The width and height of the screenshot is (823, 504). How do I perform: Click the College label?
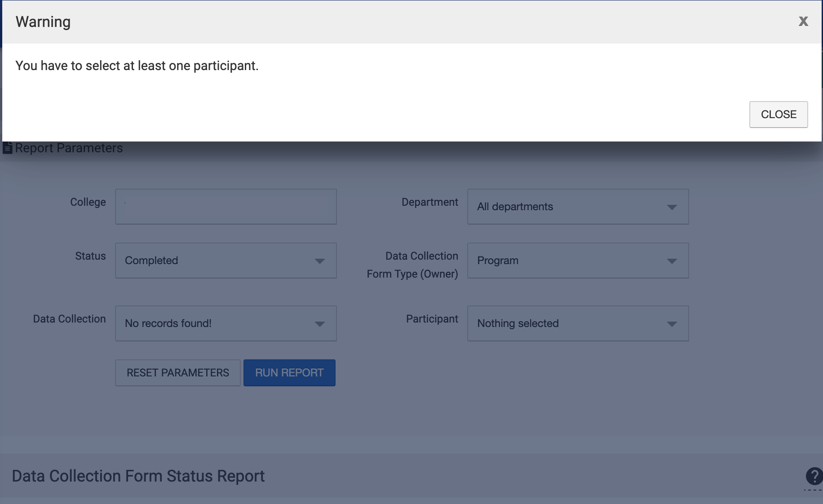(x=88, y=202)
